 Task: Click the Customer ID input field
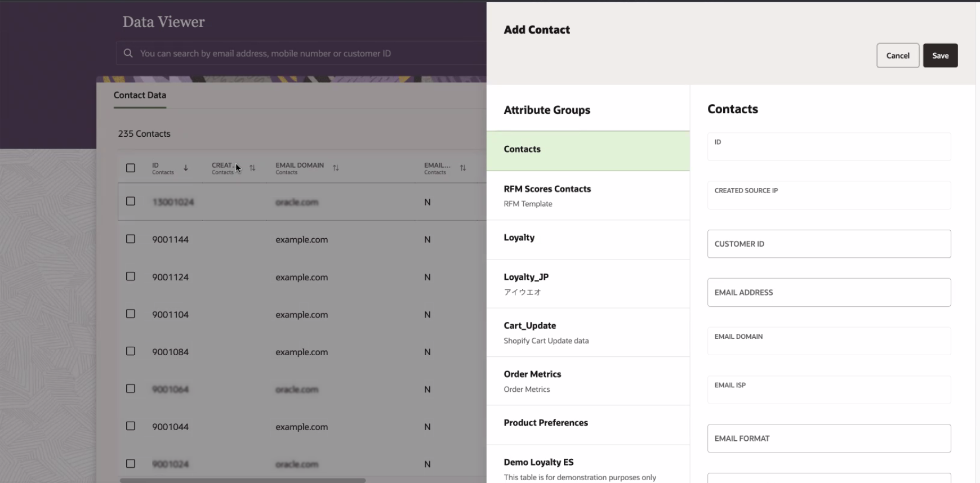pyautogui.click(x=829, y=244)
